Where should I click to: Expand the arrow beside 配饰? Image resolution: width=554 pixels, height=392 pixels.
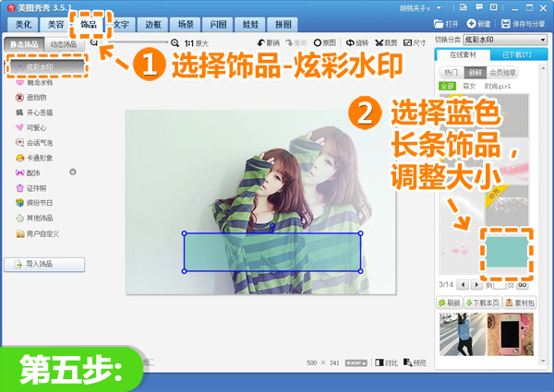(x=73, y=172)
